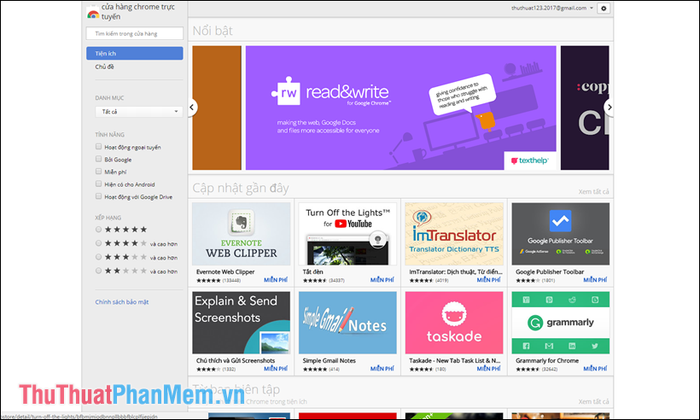Click the texthelp logo on banner

click(x=530, y=161)
